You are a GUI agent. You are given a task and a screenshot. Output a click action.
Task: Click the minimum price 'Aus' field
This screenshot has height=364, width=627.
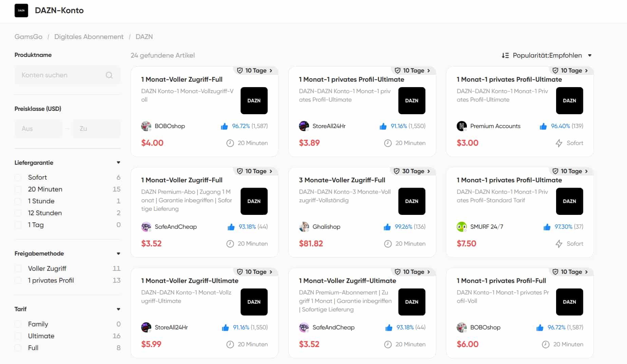tap(38, 129)
